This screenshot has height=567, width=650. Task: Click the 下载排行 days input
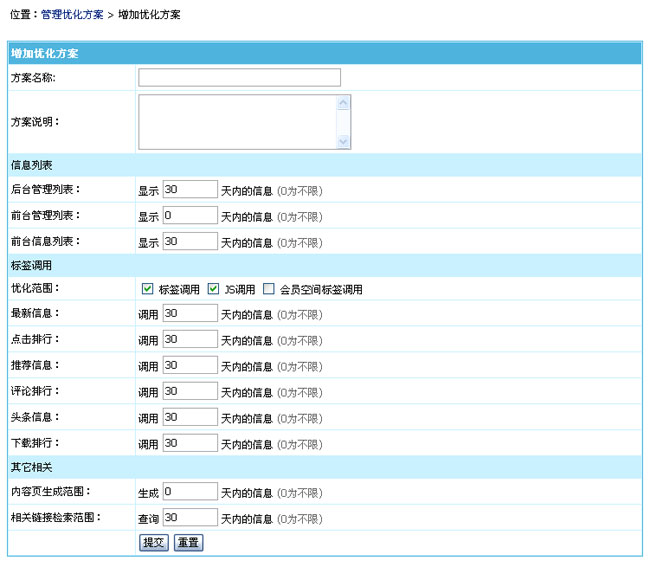[189, 443]
